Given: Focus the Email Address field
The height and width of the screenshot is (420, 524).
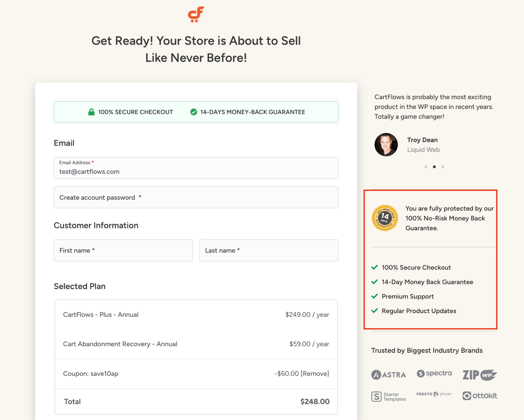Looking at the screenshot, I should (196, 171).
